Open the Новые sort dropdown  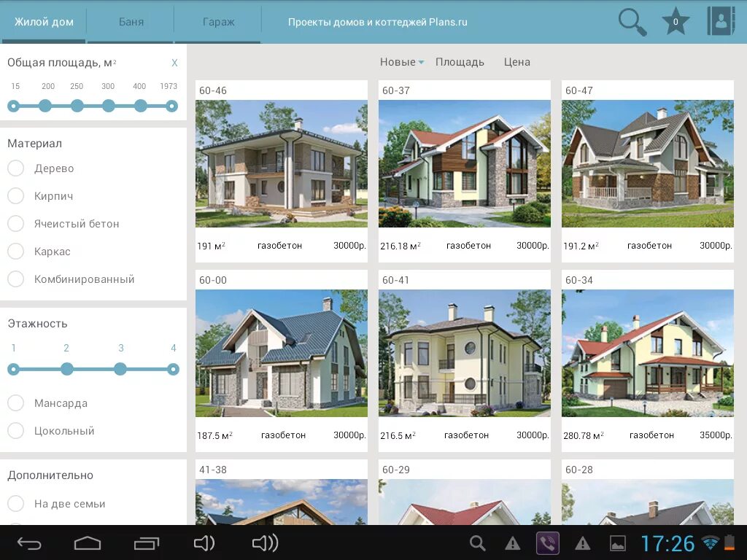pyautogui.click(x=402, y=62)
